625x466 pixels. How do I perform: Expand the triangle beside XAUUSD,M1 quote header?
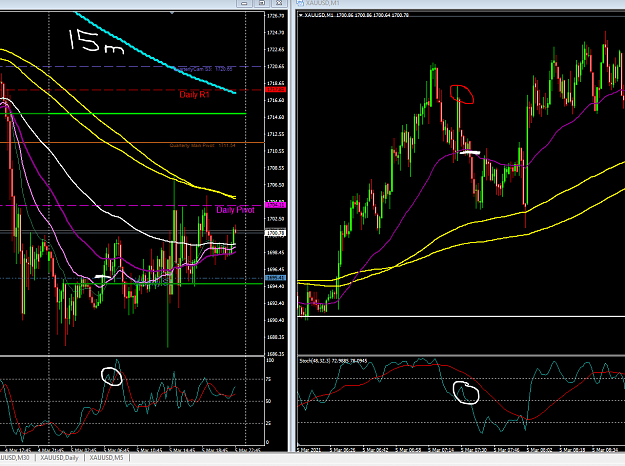tap(301, 15)
